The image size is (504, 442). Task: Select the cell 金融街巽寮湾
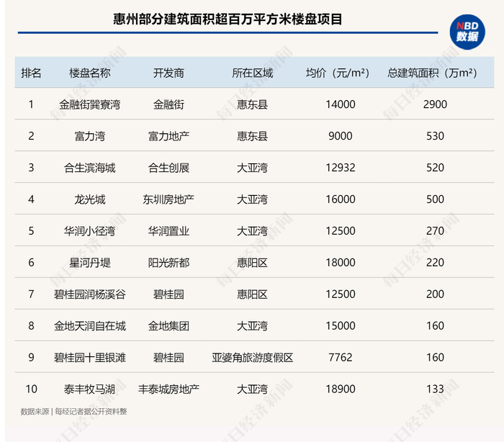pyautogui.click(x=90, y=104)
